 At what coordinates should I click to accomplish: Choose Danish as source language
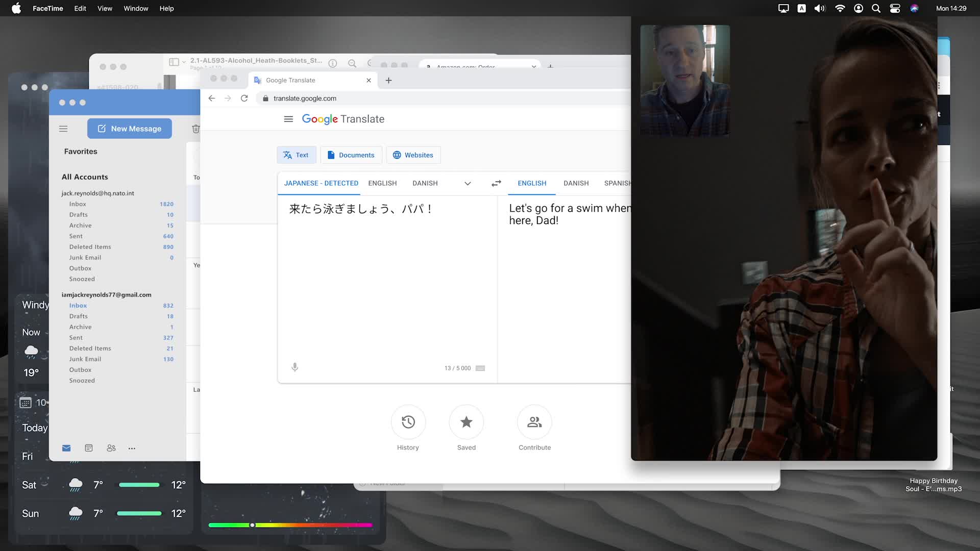coord(425,183)
